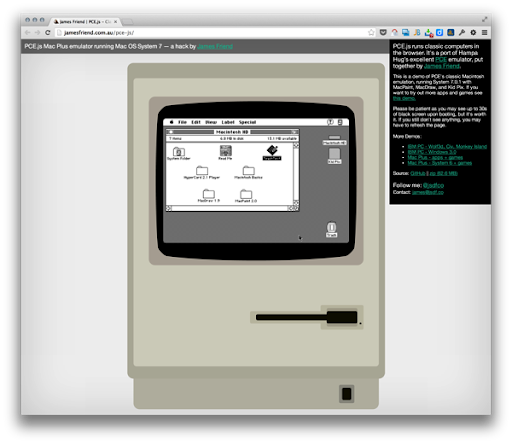
Task: Close the Macintosh HD window box
Action: [x=171, y=132]
